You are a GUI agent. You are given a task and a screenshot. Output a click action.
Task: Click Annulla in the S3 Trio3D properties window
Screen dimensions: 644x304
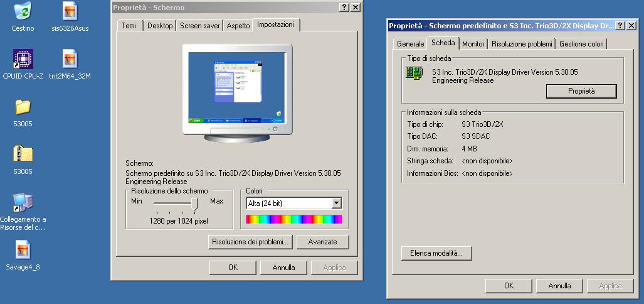[559, 286]
